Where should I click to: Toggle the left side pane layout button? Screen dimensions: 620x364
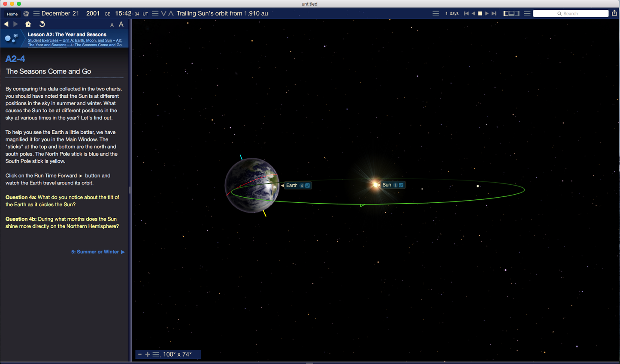(506, 13)
